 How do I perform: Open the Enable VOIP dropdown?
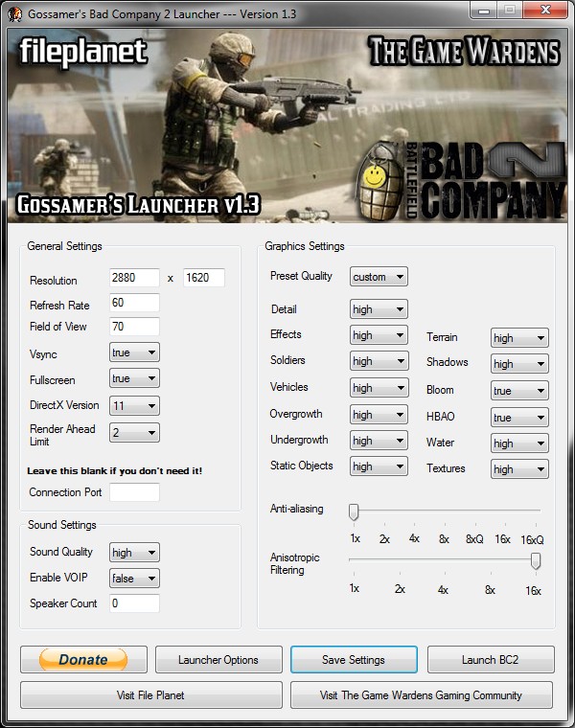pos(134,578)
